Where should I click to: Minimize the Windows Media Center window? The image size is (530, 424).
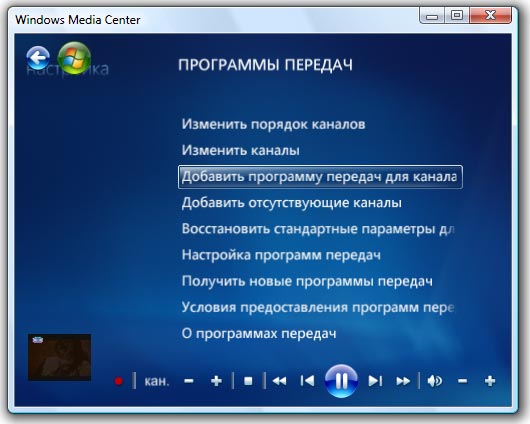coord(432,16)
